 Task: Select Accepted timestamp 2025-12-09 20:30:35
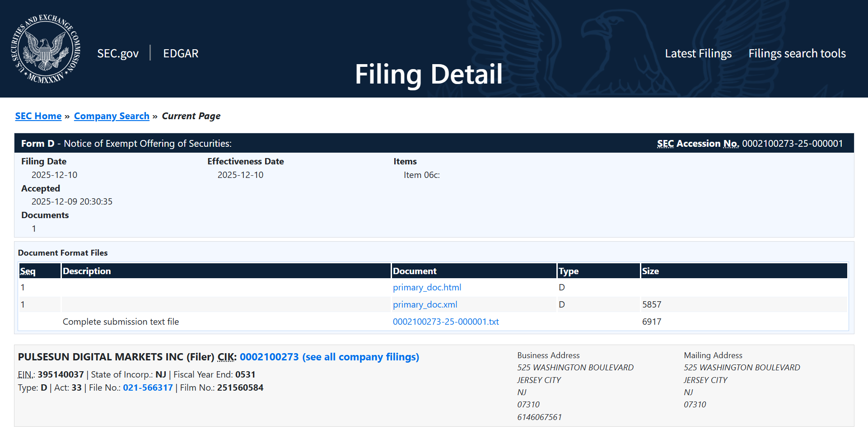(x=72, y=201)
